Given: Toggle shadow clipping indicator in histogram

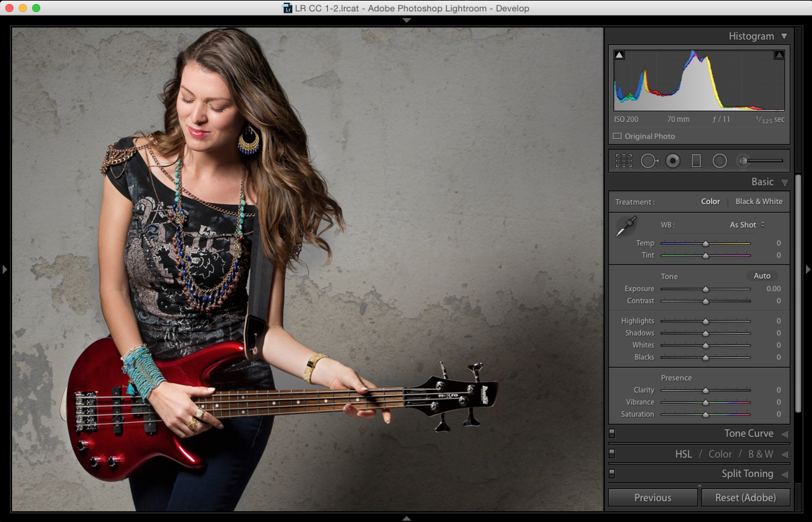Looking at the screenshot, I should tap(619, 55).
